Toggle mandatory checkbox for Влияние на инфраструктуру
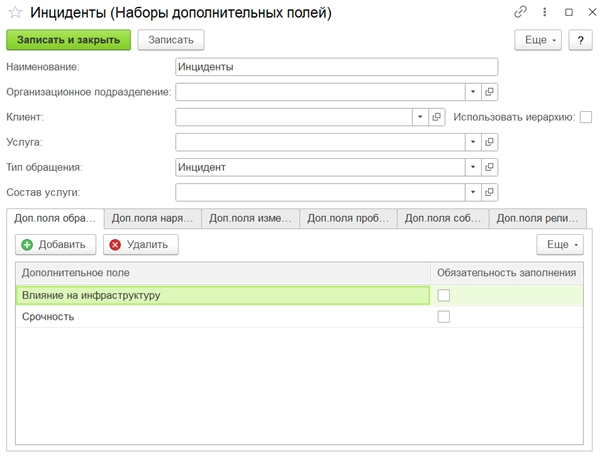Screen dimensions: 602x457 444,295
